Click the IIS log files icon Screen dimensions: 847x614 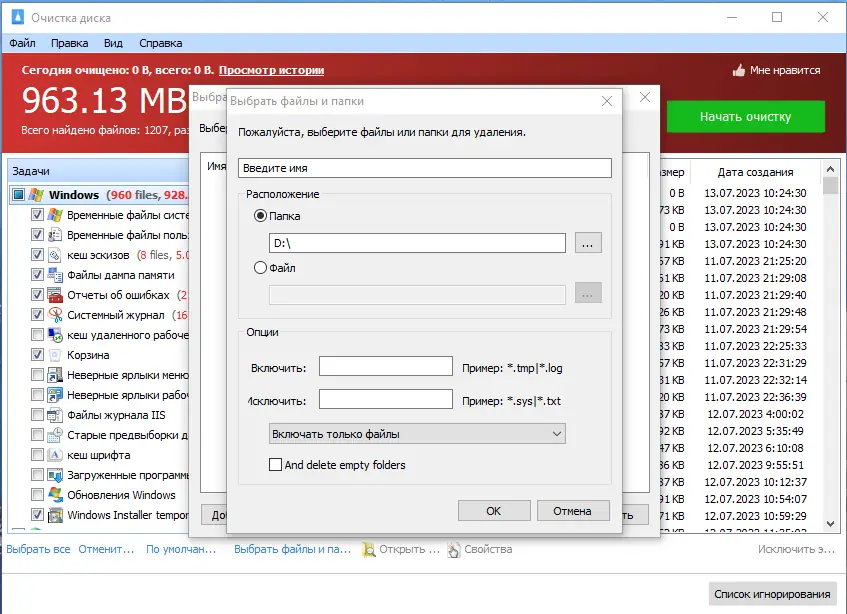pos(55,415)
